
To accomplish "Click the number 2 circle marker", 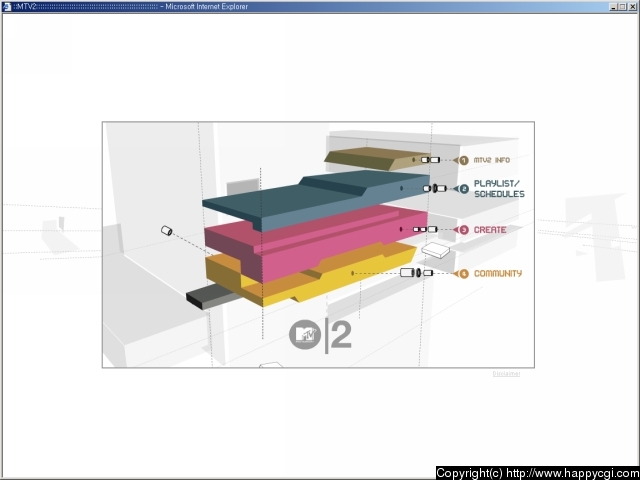I will point(464,189).
